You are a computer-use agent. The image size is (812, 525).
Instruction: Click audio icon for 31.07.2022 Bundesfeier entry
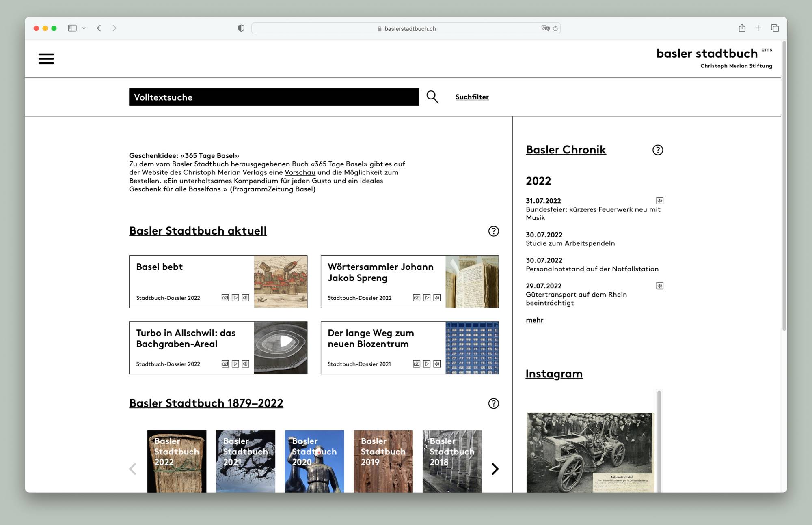(660, 201)
